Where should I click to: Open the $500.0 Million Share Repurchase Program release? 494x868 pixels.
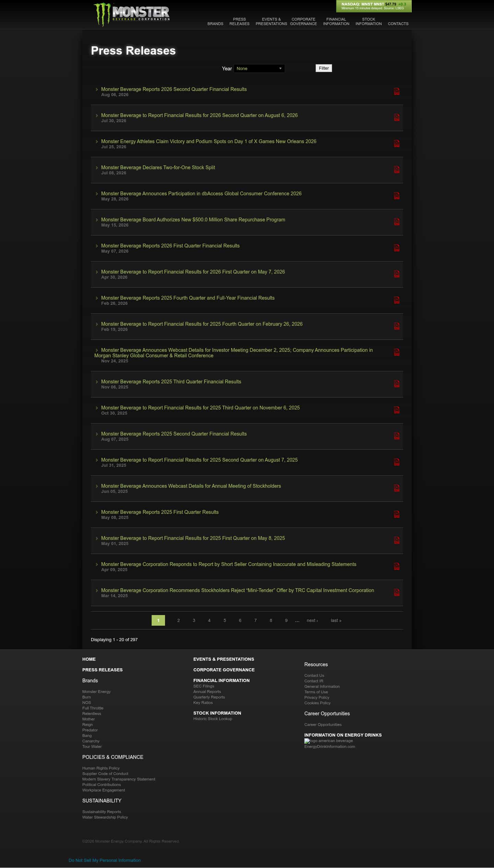pyautogui.click(x=193, y=220)
